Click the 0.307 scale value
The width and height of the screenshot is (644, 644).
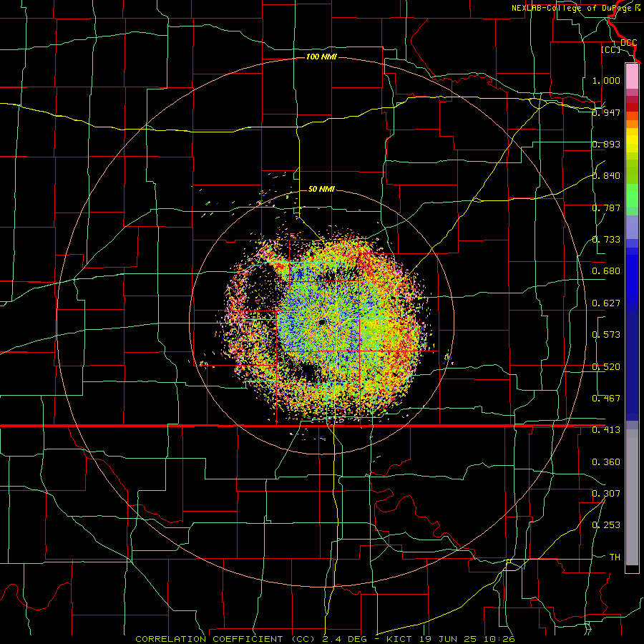click(606, 494)
